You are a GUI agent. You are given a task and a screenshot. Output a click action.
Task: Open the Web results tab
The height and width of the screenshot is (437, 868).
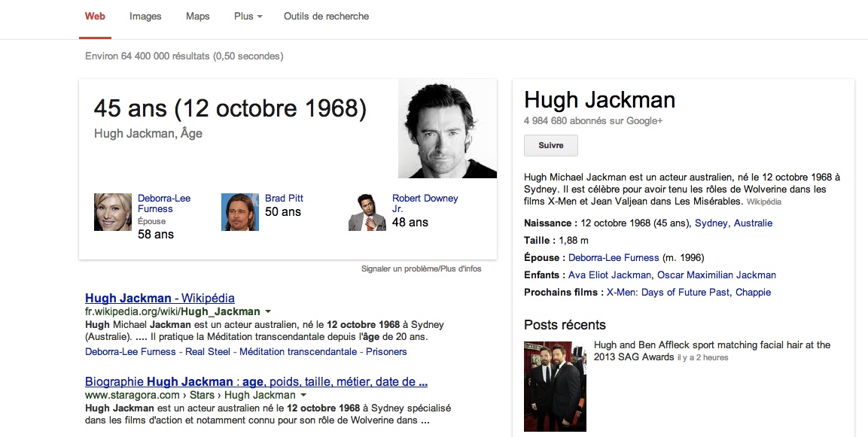95,16
